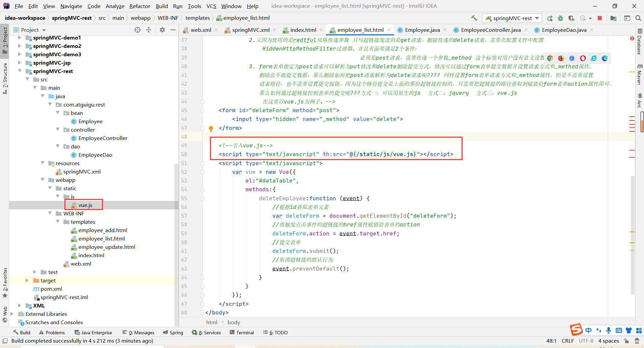The width and height of the screenshot is (644, 348).
Task: Select vue.js file in project tree
Action: pyautogui.click(x=85, y=205)
